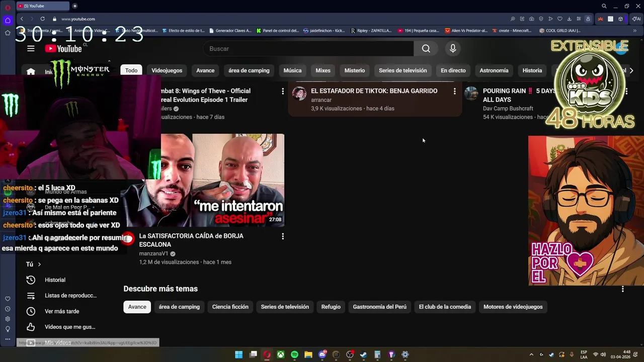Open File Explorer from taskbar

[x=308, y=355]
